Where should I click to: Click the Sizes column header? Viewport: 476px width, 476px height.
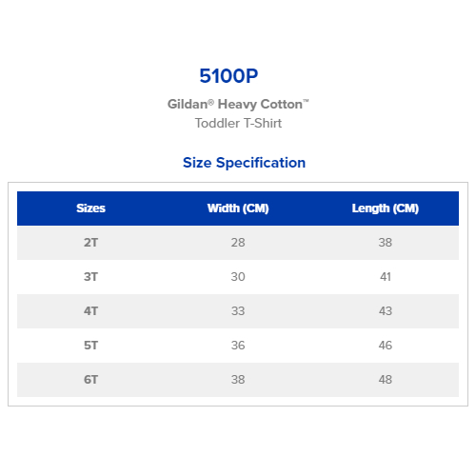[x=90, y=208]
